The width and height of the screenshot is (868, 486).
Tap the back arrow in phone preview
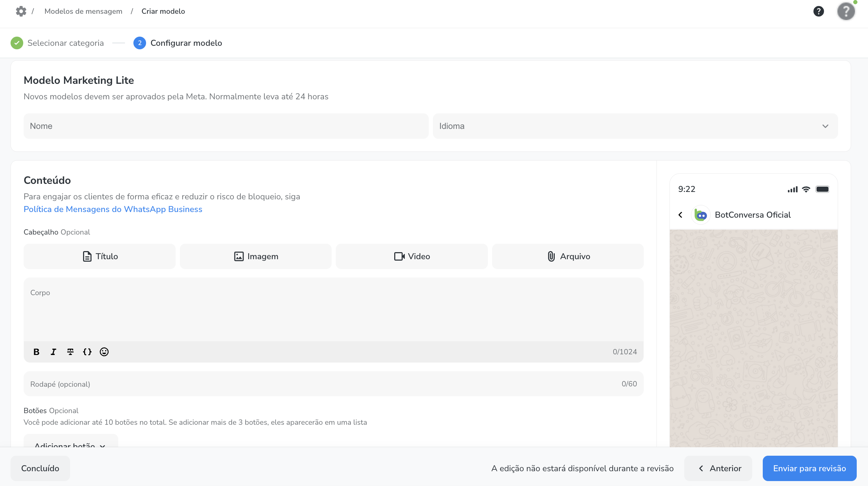click(x=680, y=215)
